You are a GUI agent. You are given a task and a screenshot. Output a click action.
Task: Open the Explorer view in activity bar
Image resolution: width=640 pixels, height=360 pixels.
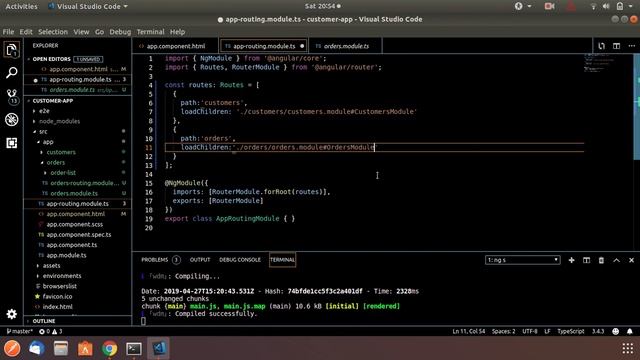[x=11, y=50]
